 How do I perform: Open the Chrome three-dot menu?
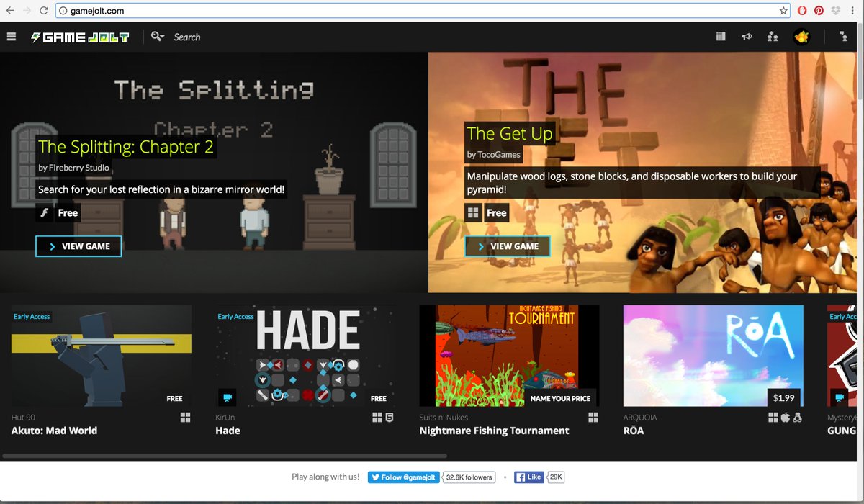tap(852, 11)
